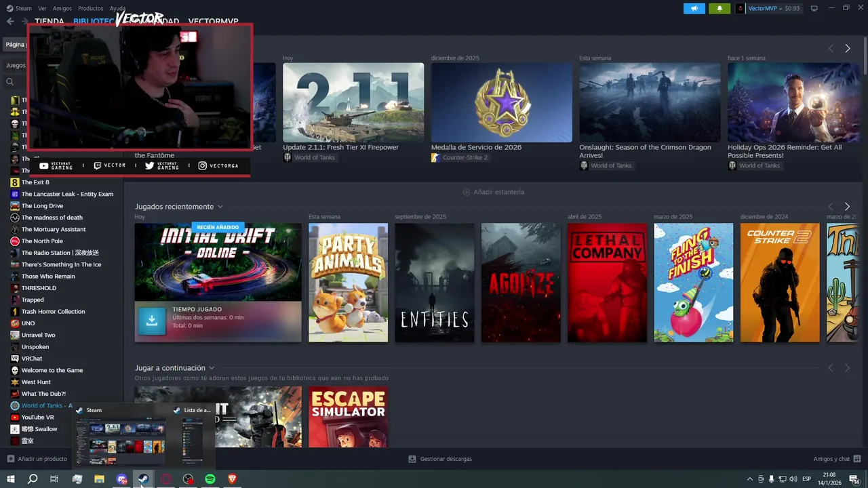Show hidden system tray icons
Viewport: 868px width, 488px height.
[749, 479]
